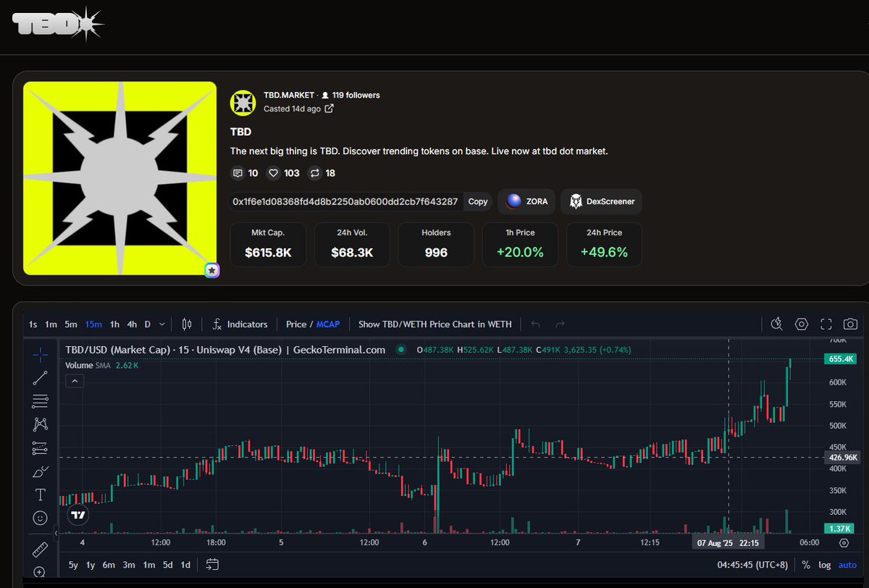Viewport: 869px width, 588px height.
Task: Select the 1h timeframe
Action: pos(114,324)
